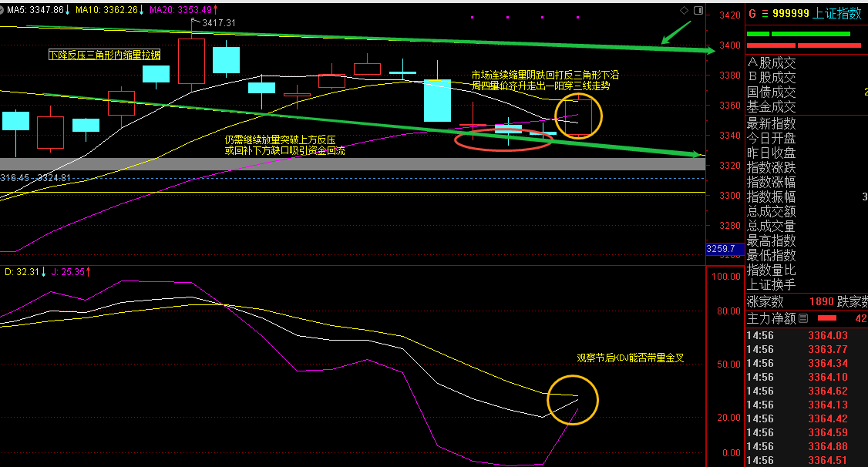Viewport: 868px width, 467px height.
Task: Click the 市场连续缩量阴跌回打反三角形下沿 annotation
Action: [545, 75]
